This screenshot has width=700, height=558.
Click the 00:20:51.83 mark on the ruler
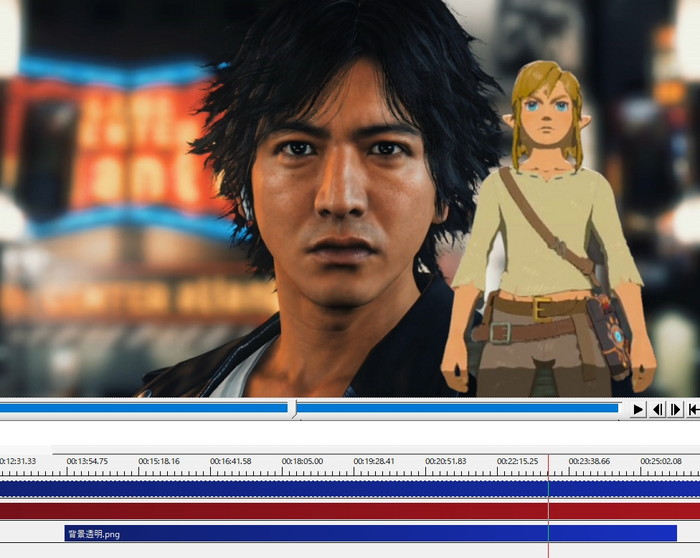click(x=446, y=461)
